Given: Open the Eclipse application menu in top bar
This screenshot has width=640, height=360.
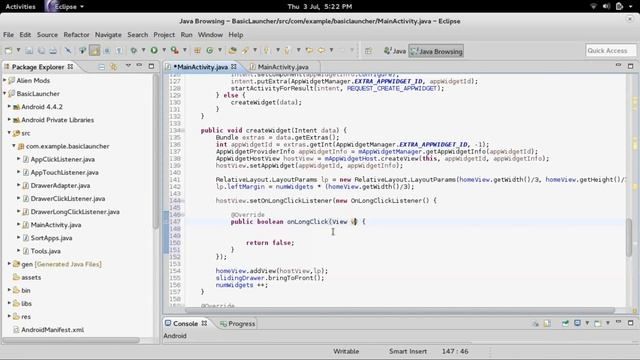Looking at the screenshot, I should tap(65, 7).
